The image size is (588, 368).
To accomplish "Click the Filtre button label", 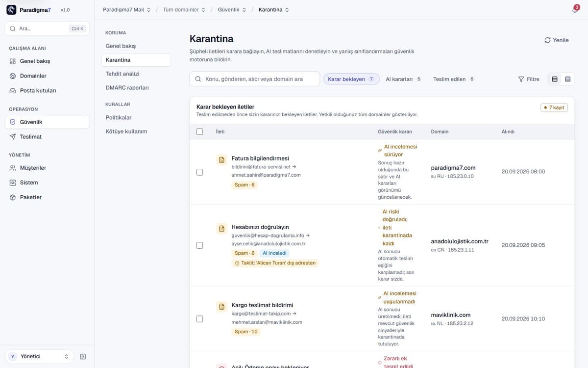I will coord(533,79).
